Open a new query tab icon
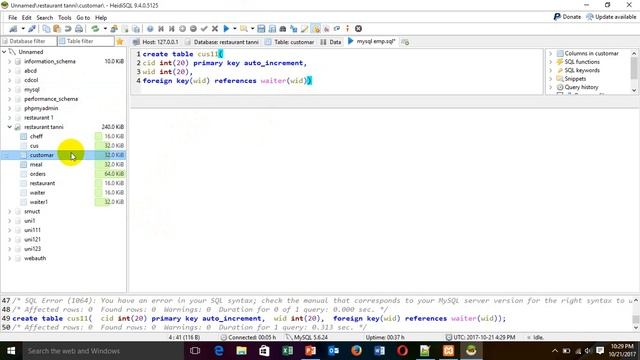The image size is (640, 360). (405, 42)
